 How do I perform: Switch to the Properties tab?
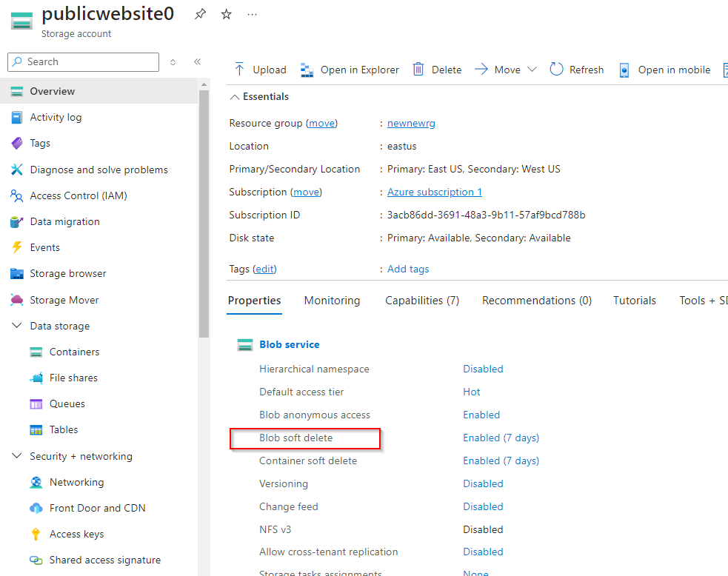click(255, 301)
